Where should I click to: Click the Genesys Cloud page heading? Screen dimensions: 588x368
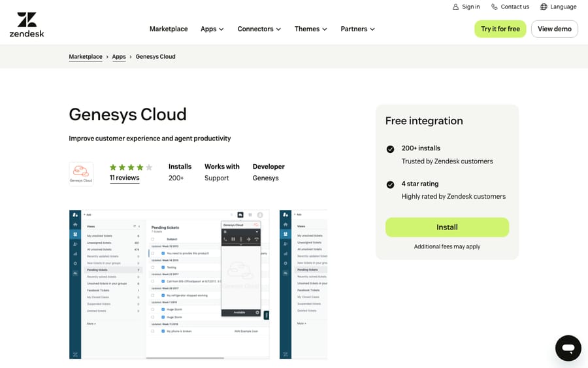[x=127, y=114]
